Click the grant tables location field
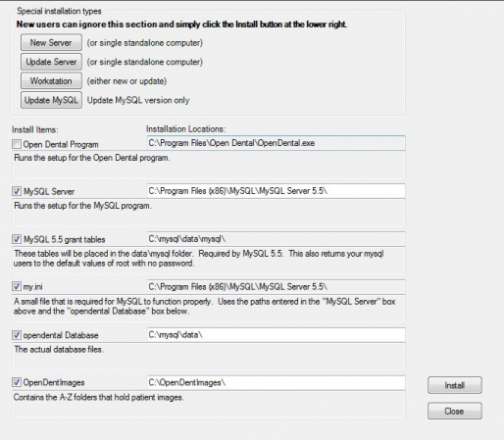The image size is (504, 440). 276,239
